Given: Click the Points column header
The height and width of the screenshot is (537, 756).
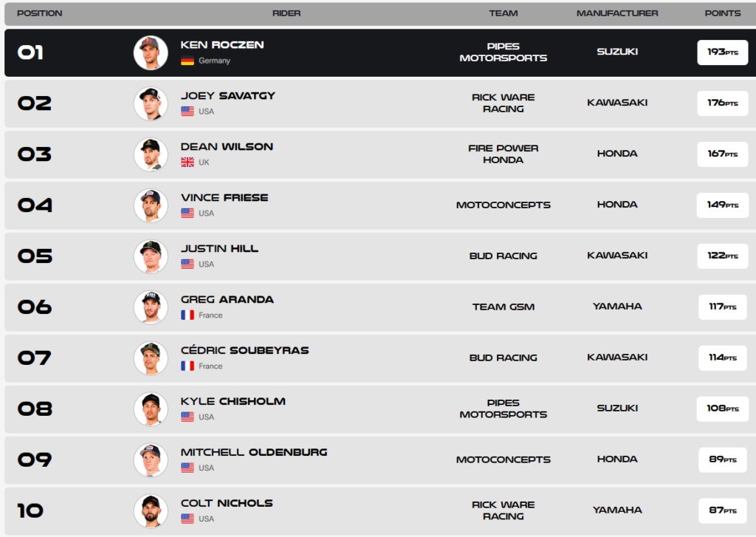Looking at the screenshot, I should point(722,13).
